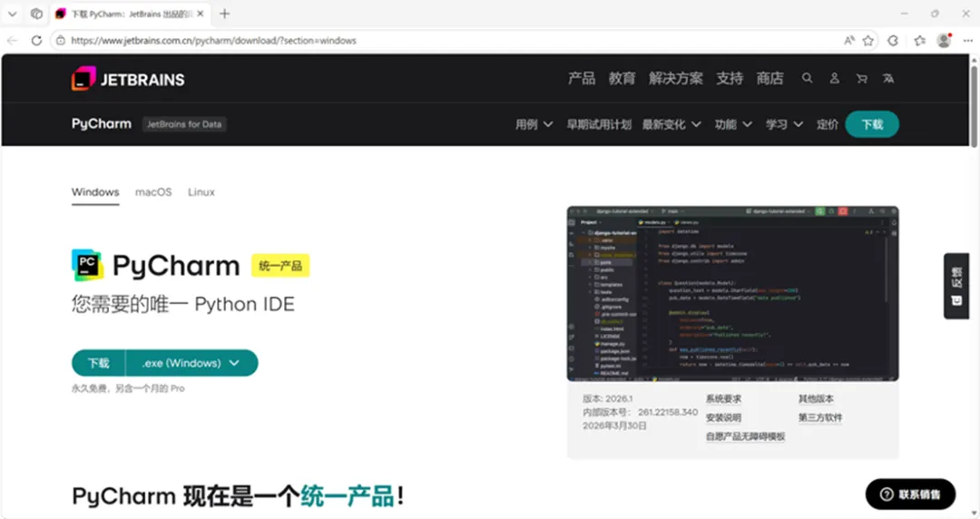The height and width of the screenshot is (519, 980).
Task: Open browser settings and more menu
Action: click(967, 41)
